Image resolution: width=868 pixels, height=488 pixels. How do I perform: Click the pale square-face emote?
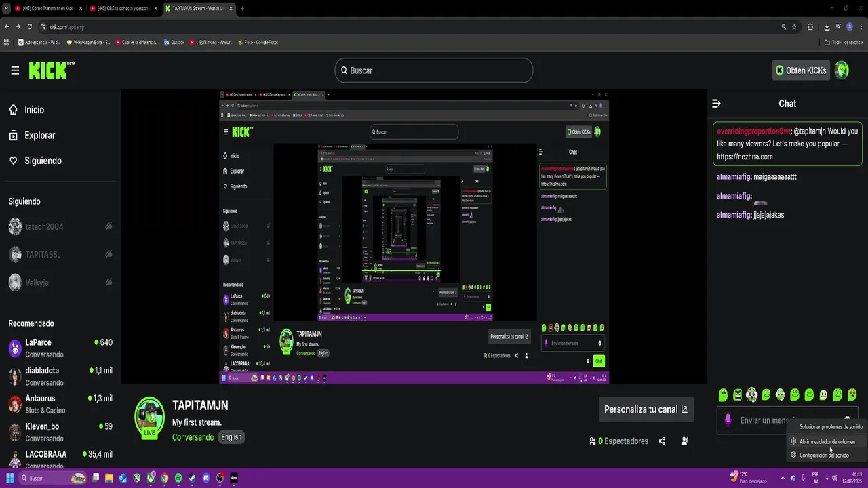click(x=823, y=394)
